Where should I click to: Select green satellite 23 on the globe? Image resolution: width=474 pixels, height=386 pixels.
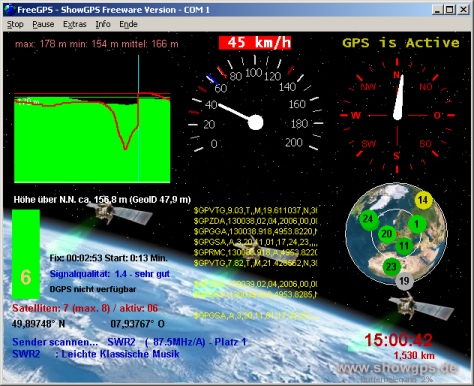(391, 267)
